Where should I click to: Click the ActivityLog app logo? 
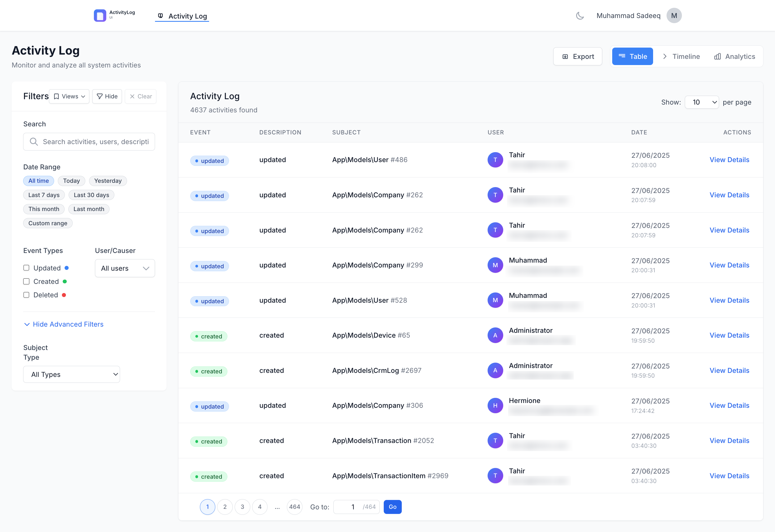tap(100, 15)
